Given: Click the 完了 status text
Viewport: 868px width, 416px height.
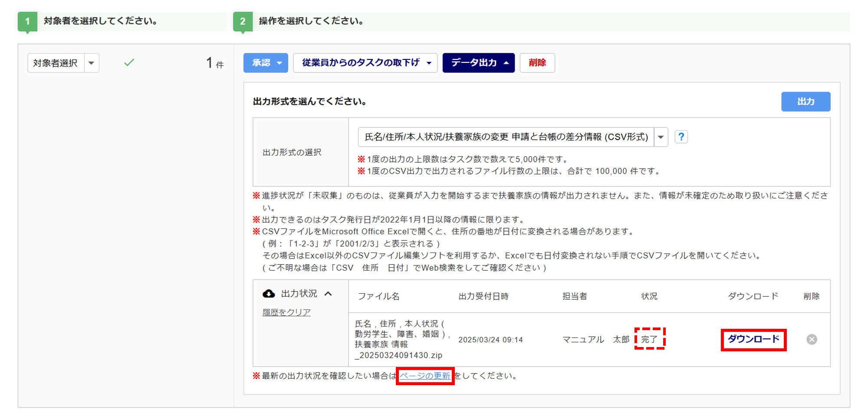Looking at the screenshot, I should tap(649, 339).
